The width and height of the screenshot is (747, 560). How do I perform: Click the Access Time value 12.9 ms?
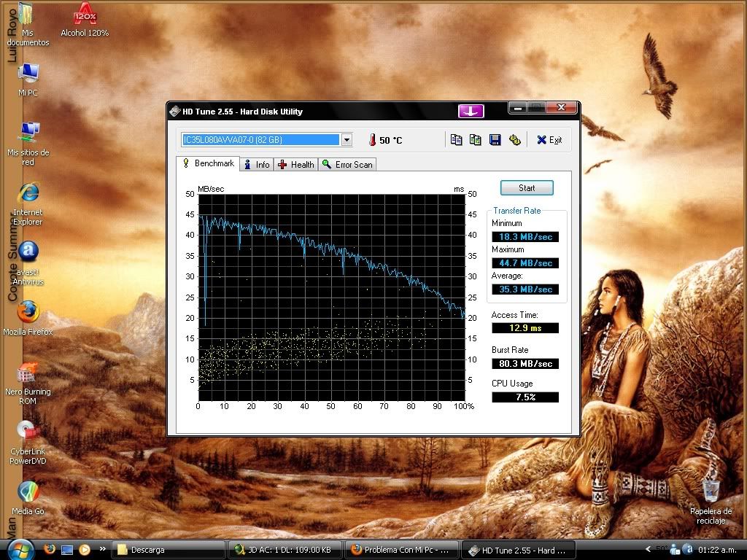click(x=525, y=327)
